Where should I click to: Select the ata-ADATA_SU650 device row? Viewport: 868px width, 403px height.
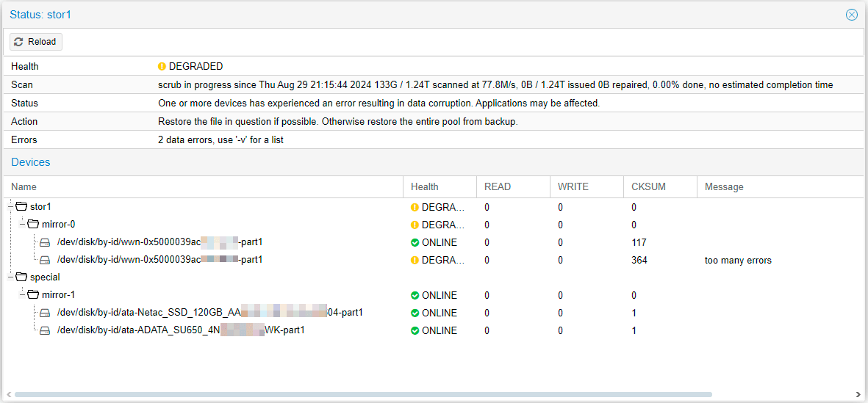point(434,330)
